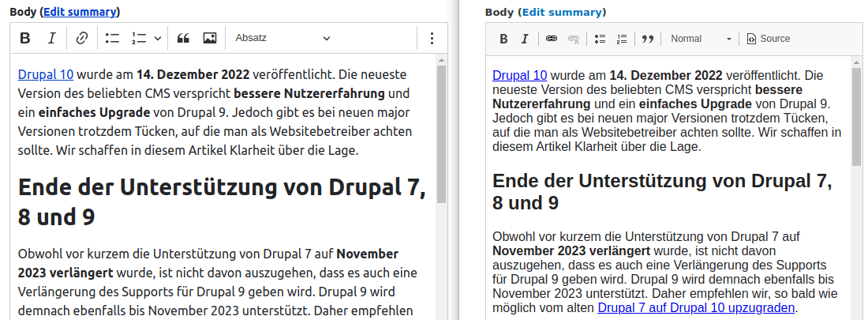Click '14. Dezember 2022' in left editor

193,74
